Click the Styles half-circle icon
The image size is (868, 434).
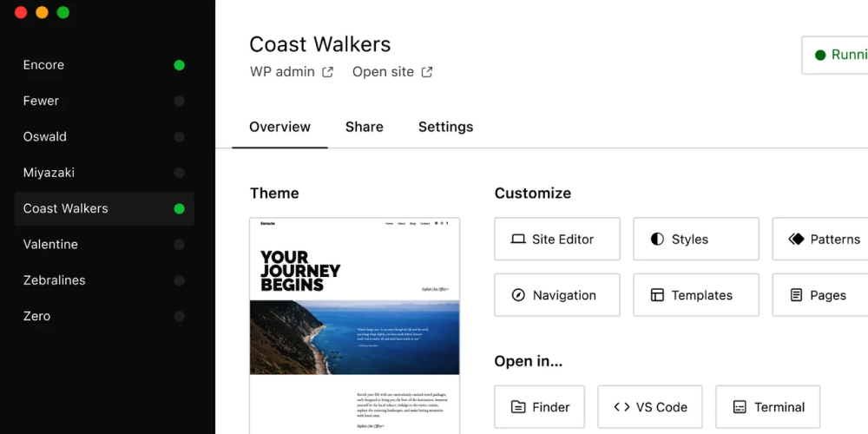pyautogui.click(x=657, y=240)
